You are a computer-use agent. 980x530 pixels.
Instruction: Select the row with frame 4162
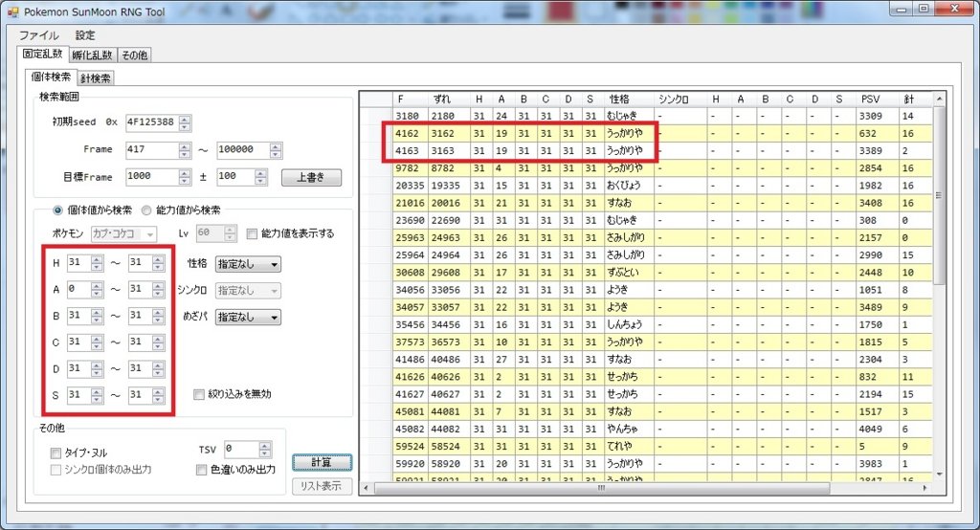(x=647, y=133)
